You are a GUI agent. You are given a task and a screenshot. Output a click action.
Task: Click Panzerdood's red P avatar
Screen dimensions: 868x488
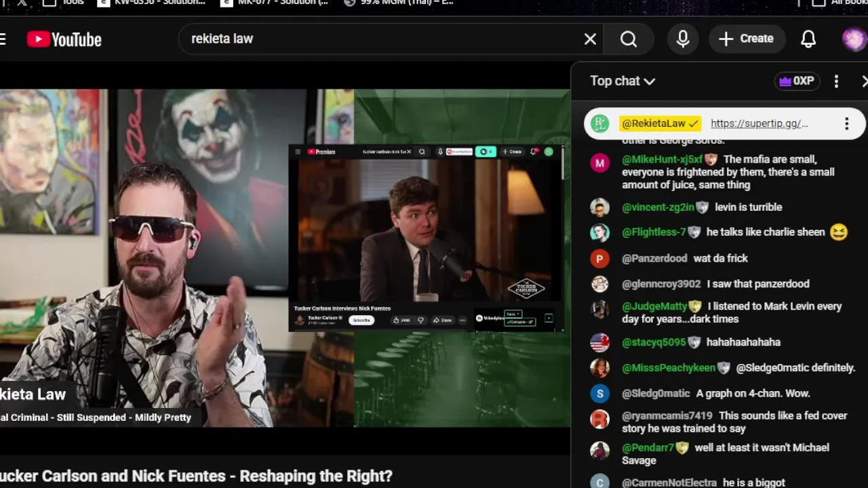pyautogui.click(x=599, y=259)
